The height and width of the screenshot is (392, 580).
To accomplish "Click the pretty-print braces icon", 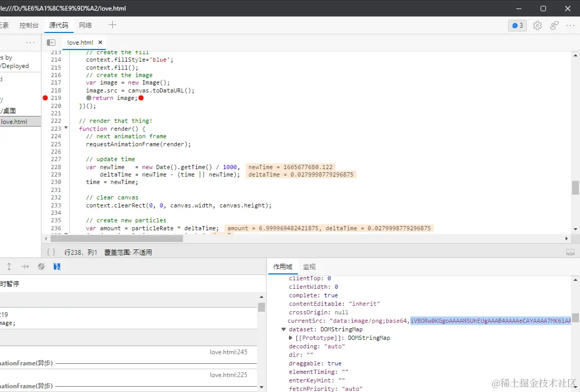I will [51, 253].
